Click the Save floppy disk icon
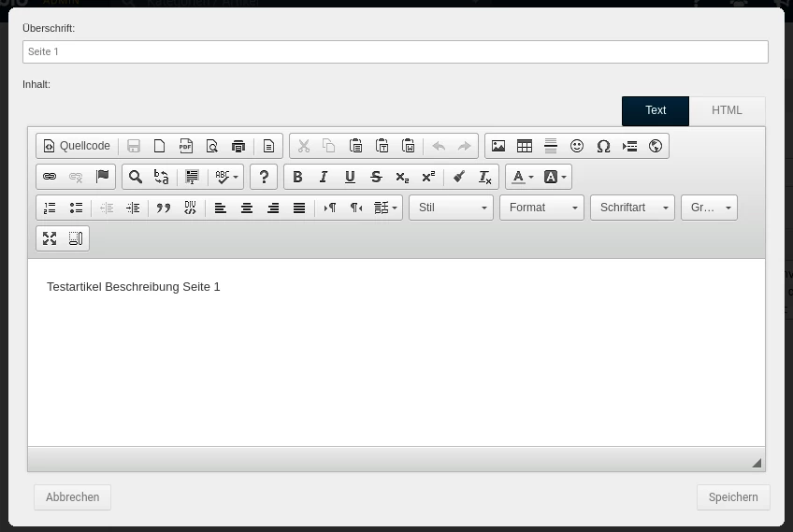 click(134, 146)
